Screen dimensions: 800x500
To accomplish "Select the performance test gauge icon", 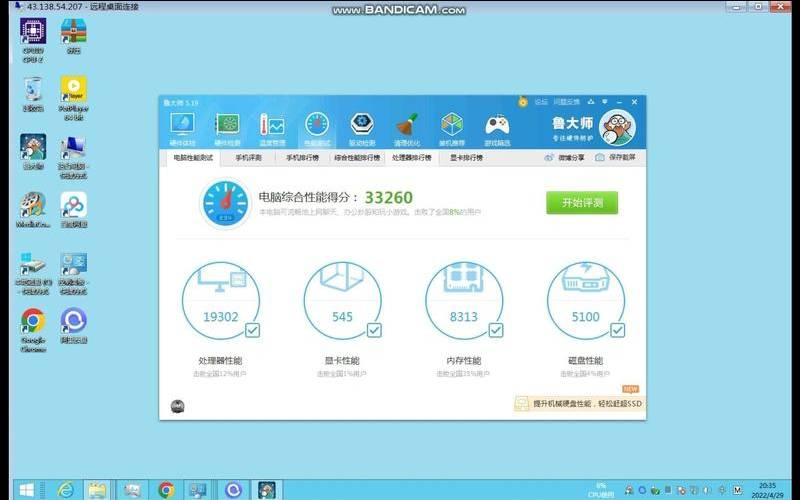I will coord(317,124).
